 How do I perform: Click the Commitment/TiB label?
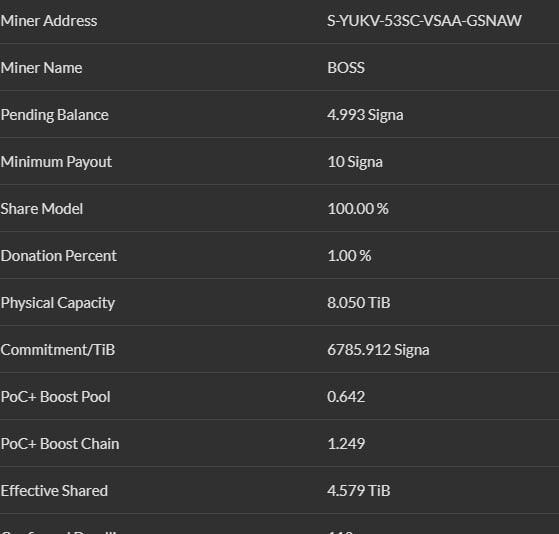point(58,350)
